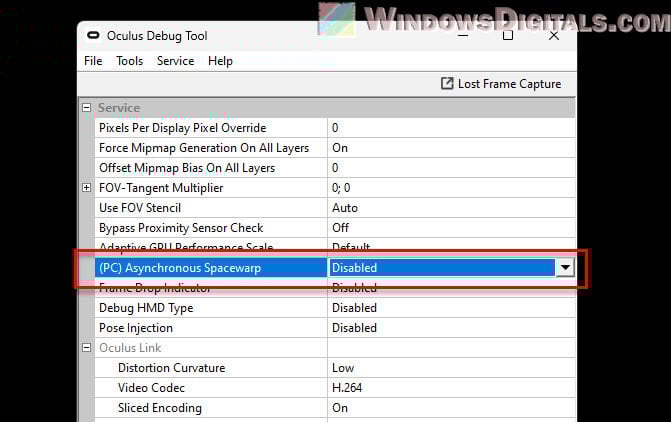Click the Use FOV Stencil value Auto
The image size is (671, 422).
345,208
